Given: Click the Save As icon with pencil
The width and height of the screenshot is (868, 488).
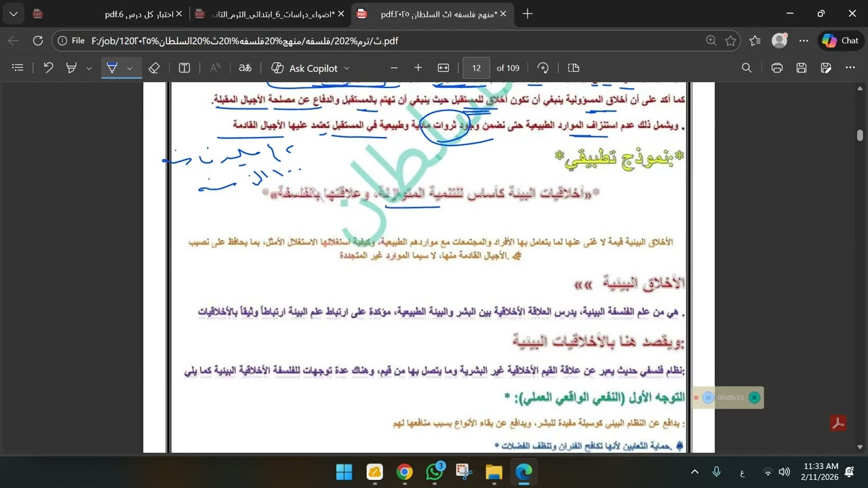Looking at the screenshot, I should click(826, 68).
